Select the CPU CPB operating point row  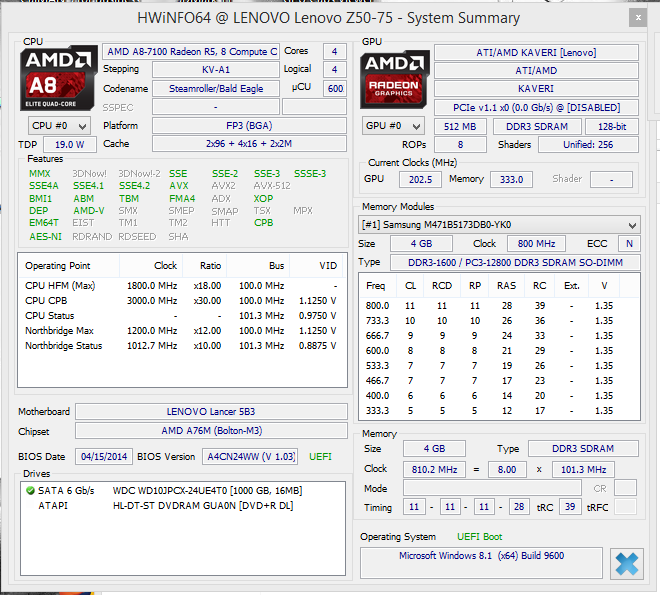coord(182,301)
